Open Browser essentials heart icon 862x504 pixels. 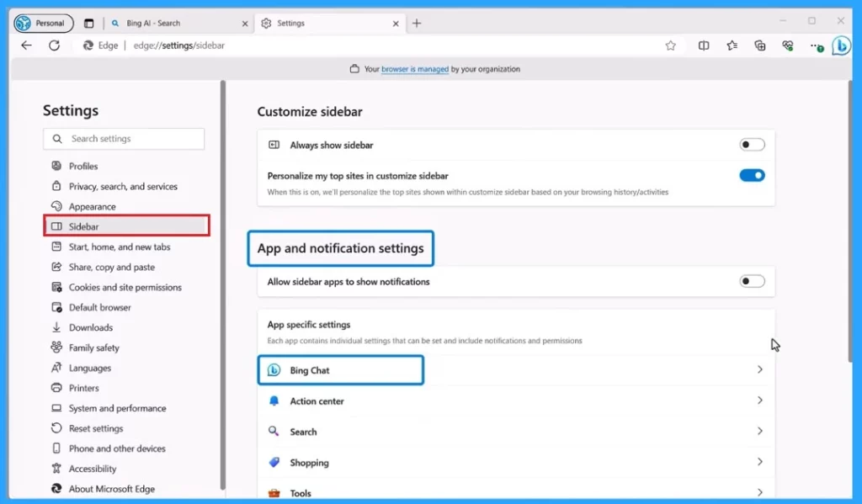point(788,45)
